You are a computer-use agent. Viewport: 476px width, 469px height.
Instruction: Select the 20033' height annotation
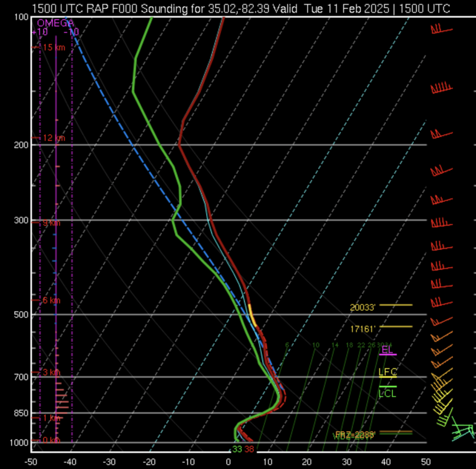click(363, 308)
